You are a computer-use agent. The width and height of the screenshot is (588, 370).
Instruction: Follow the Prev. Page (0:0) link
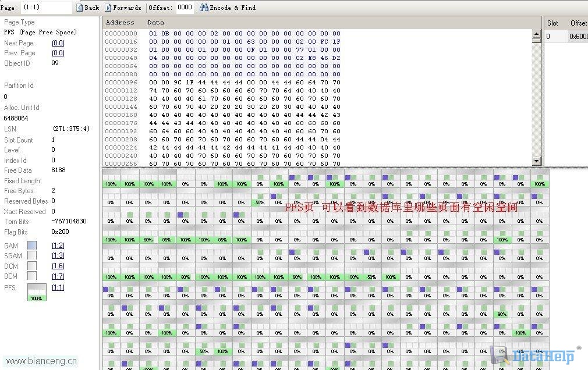[x=58, y=53]
